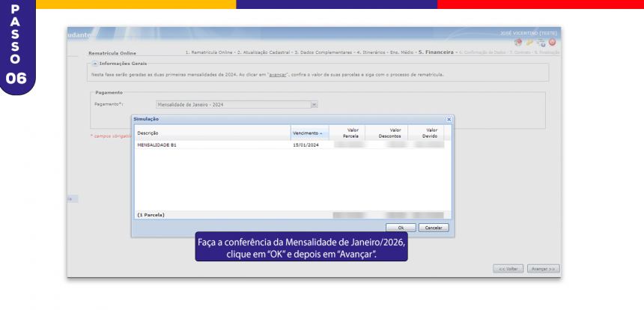Click the underlined avançar link text
The width and height of the screenshot is (644, 310).
click(277, 75)
